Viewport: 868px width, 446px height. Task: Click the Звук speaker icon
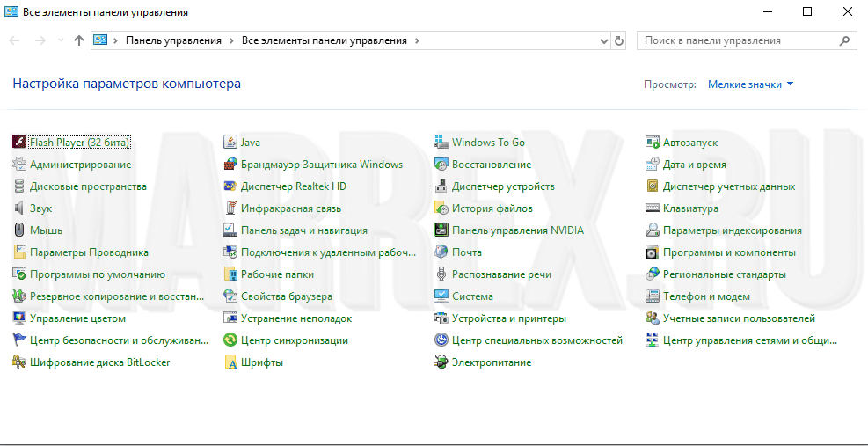[19, 208]
